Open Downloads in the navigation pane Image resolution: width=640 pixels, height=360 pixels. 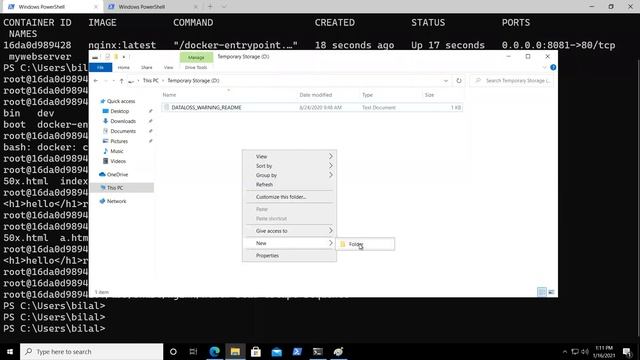[x=119, y=121]
